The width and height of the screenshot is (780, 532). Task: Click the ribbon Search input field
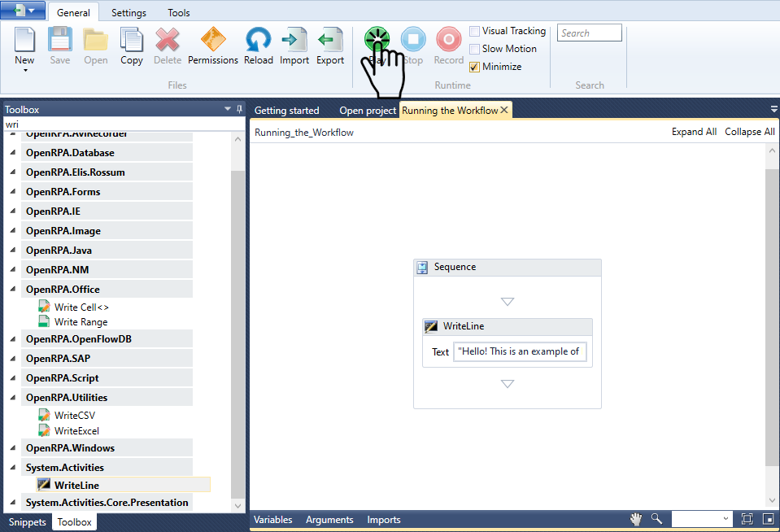click(590, 33)
